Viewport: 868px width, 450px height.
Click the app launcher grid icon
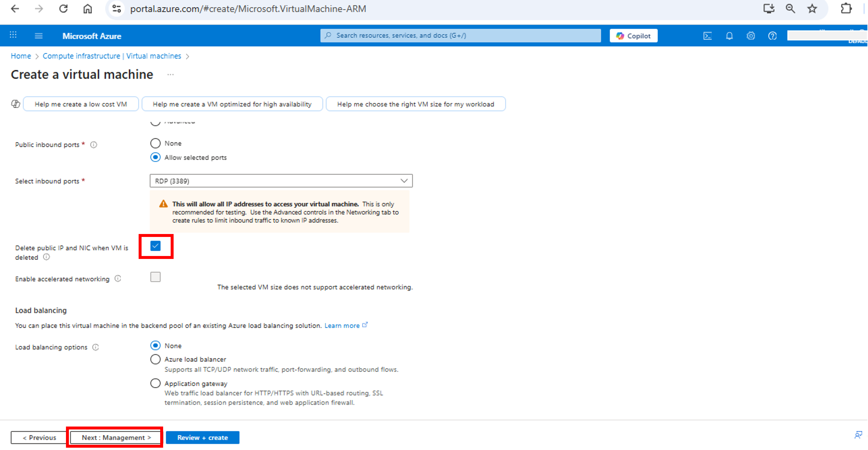(x=13, y=35)
